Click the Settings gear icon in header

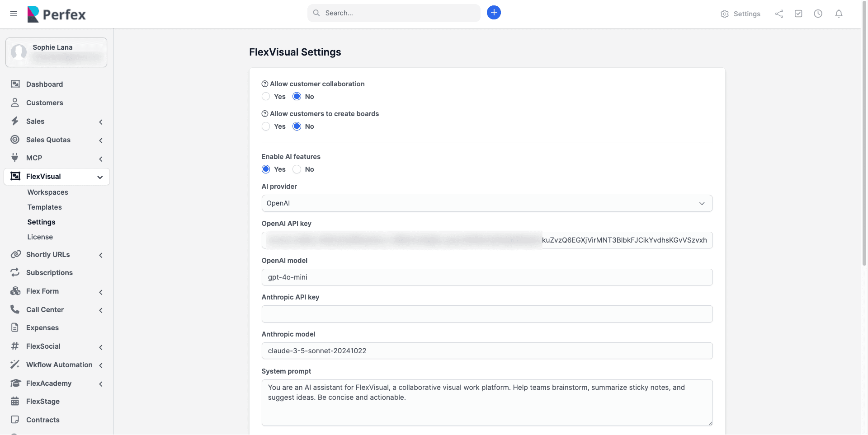coord(725,14)
